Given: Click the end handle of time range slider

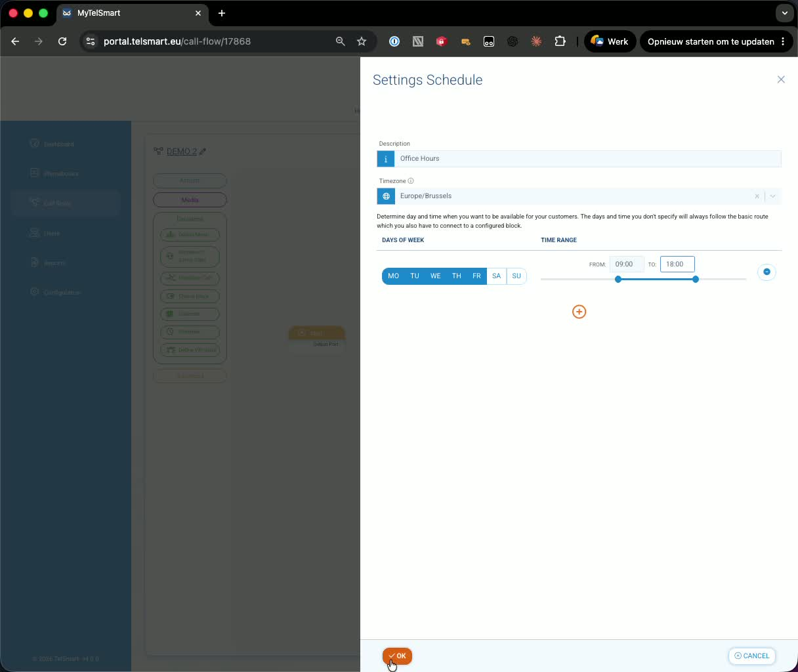Looking at the screenshot, I should (696, 280).
